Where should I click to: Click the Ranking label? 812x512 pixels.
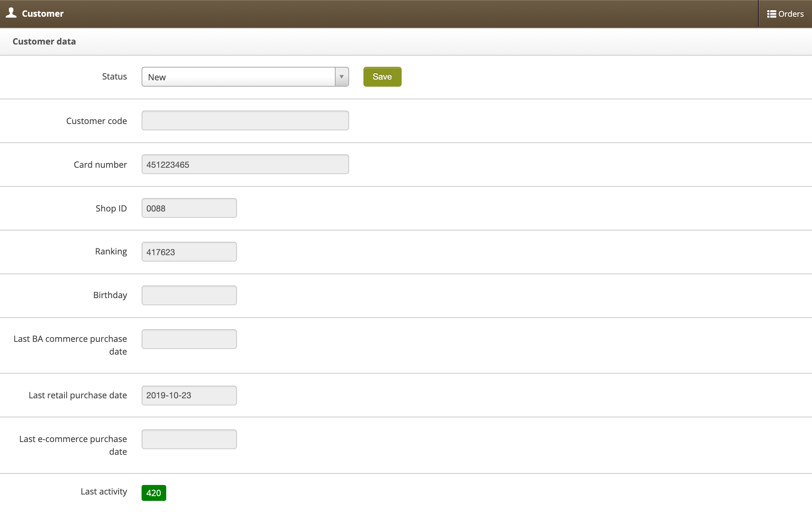click(111, 251)
